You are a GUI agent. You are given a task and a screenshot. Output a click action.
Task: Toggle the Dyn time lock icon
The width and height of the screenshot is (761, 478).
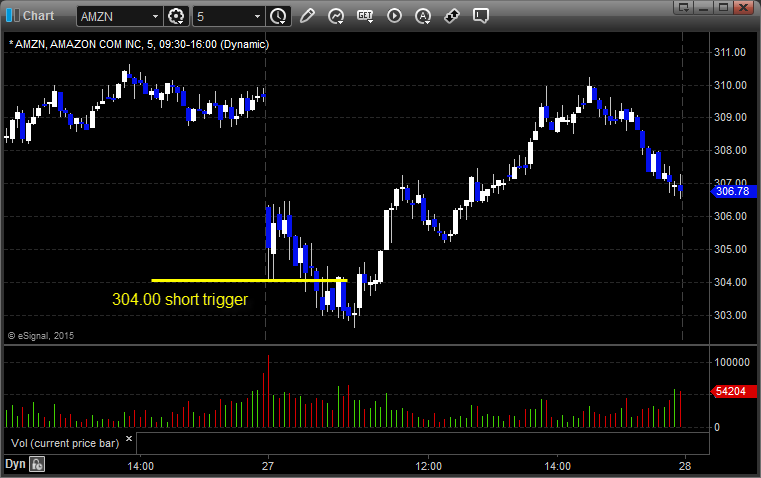click(37, 464)
